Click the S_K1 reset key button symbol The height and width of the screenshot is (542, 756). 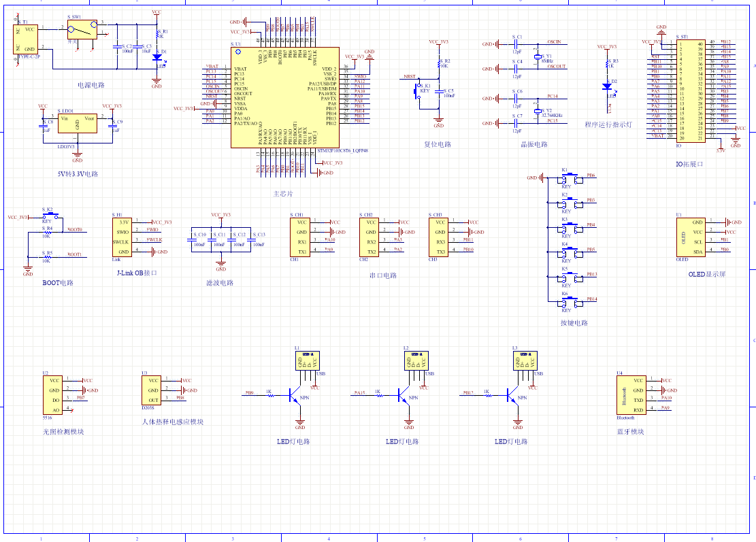point(418,91)
